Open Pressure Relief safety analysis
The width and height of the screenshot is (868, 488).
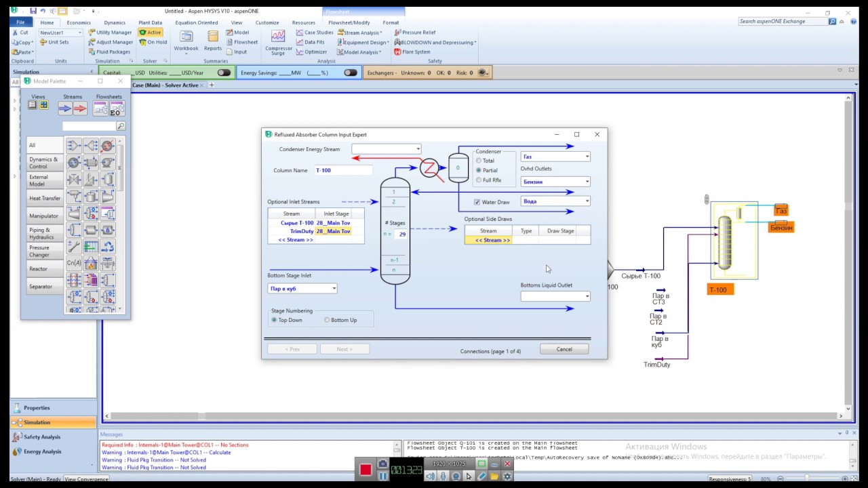(x=414, y=33)
